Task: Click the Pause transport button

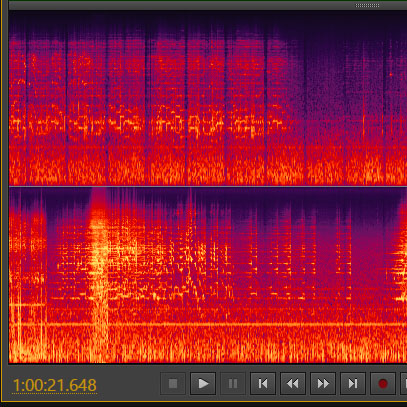Action: [233, 384]
